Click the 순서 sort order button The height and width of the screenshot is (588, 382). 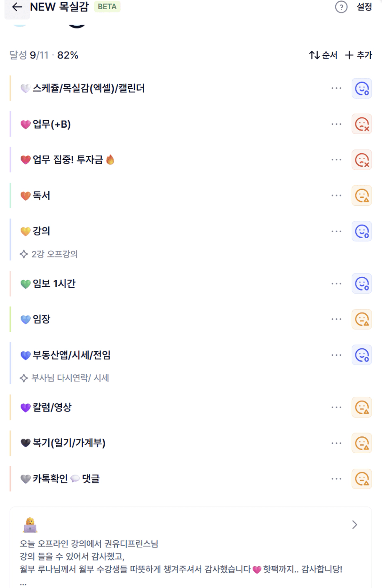coord(323,55)
